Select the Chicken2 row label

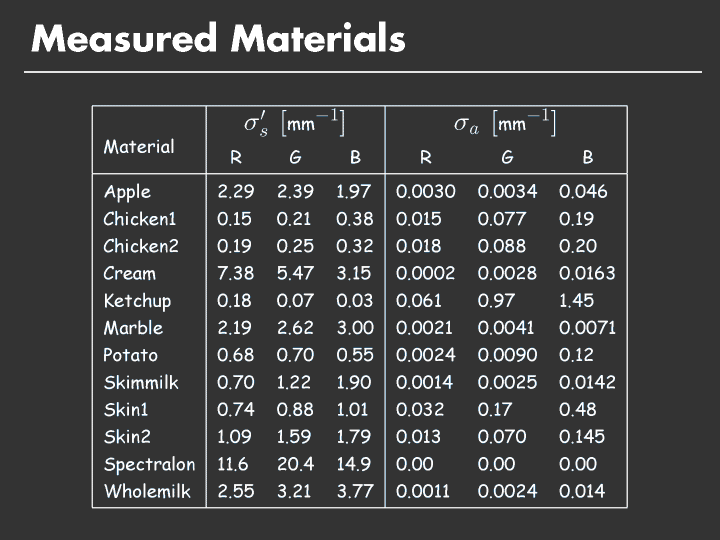pos(139,246)
